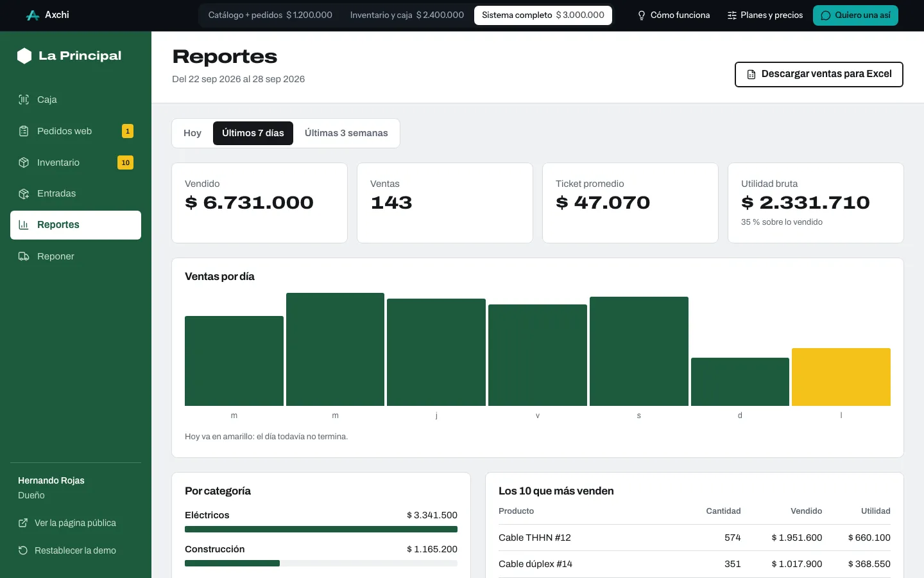This screenshot has height=578, width=924.
Task: Open Pedidos web in the sidebar
Action: (x=76, y=131)
